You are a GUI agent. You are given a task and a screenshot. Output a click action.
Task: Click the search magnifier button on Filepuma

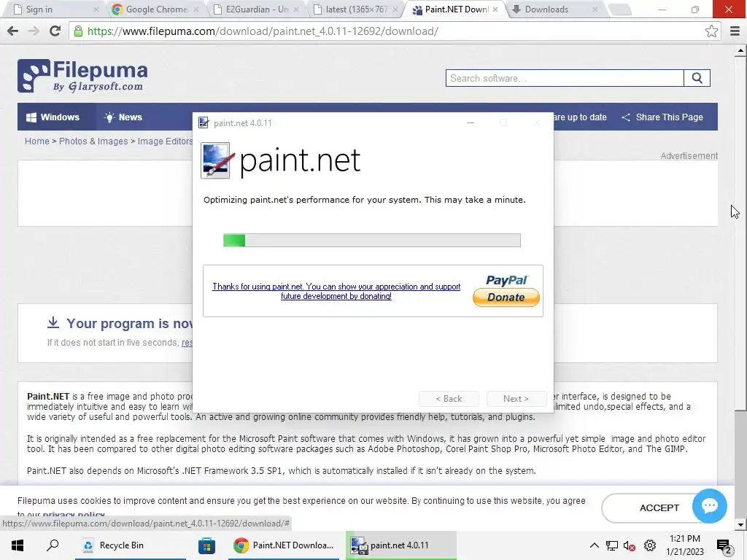click(x=697, y=78)
